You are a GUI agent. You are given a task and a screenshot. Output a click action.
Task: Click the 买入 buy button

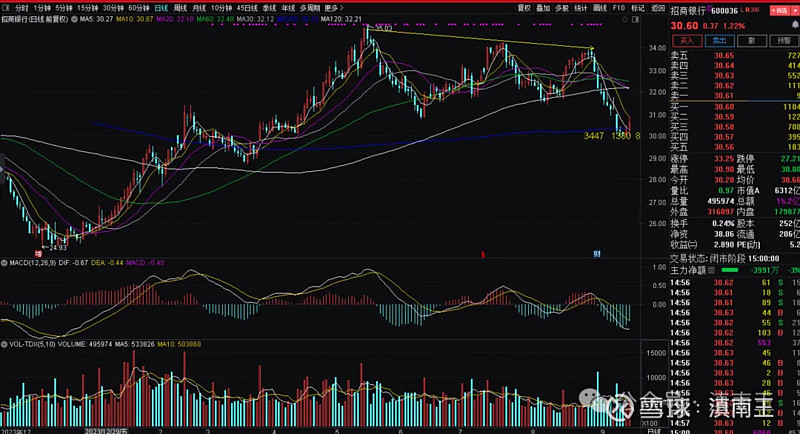687,41
